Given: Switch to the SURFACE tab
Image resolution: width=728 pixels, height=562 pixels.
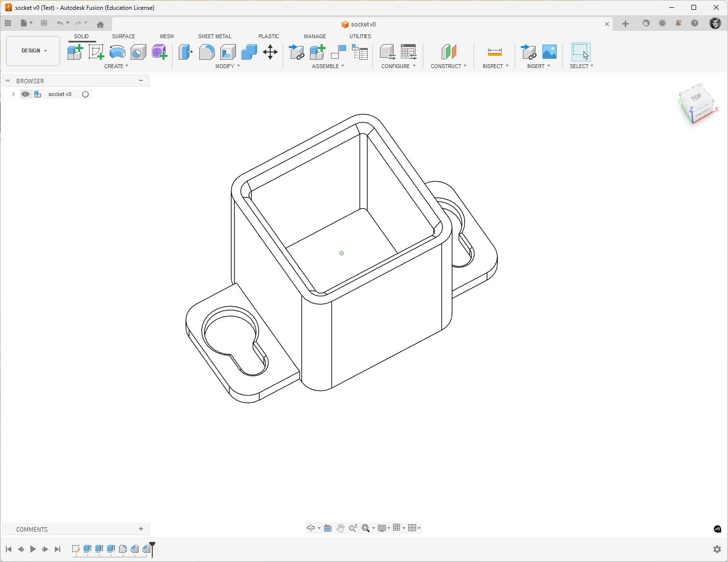Looking at the screenshot, I should pos(123,36).
